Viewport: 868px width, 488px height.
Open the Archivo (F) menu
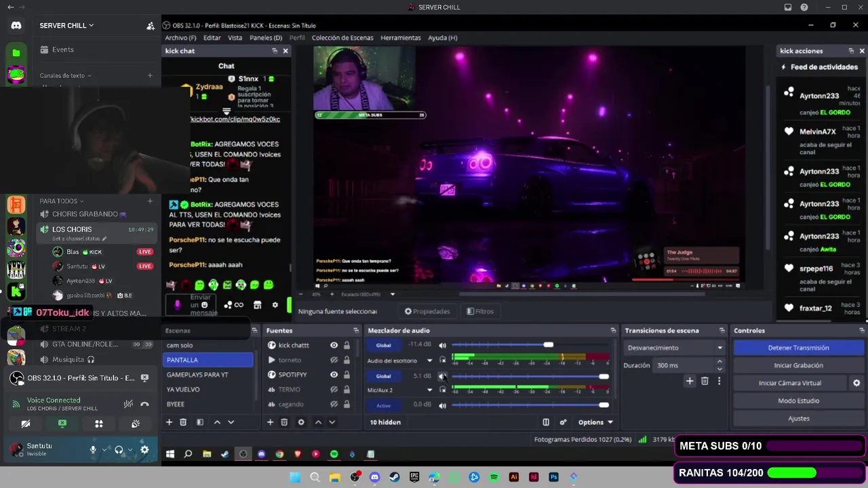[180, 38]
